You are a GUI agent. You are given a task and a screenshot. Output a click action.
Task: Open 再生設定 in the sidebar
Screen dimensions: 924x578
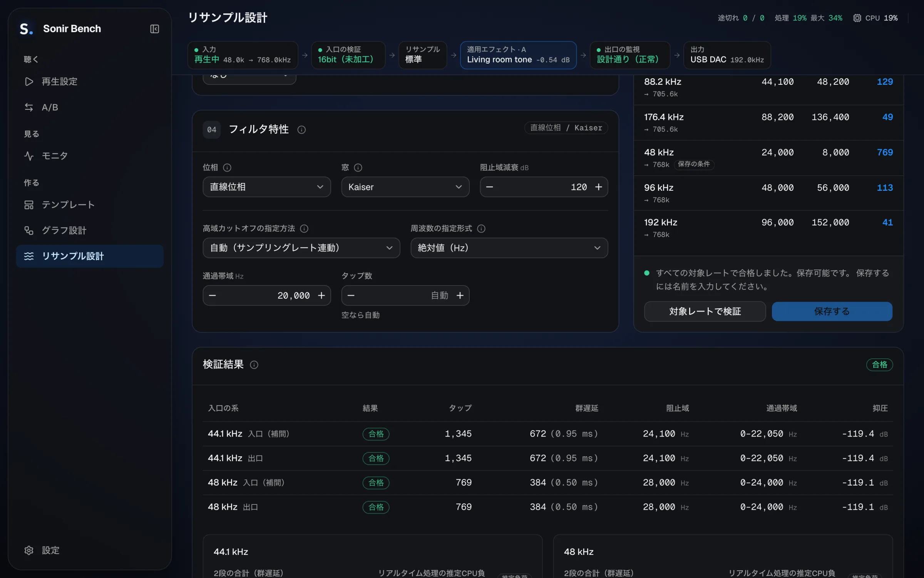coord(90,82)
